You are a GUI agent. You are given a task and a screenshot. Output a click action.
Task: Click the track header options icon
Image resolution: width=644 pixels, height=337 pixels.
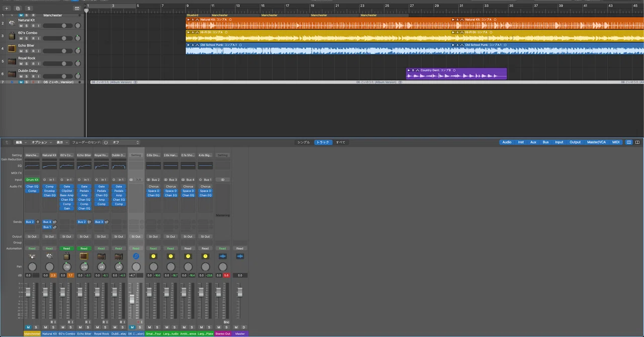(77, 9)
